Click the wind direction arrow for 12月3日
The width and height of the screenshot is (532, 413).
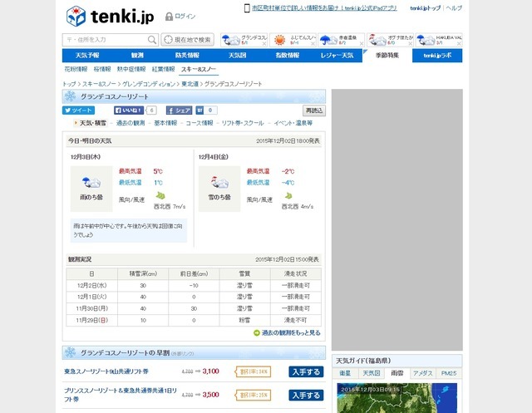point(160,195)
